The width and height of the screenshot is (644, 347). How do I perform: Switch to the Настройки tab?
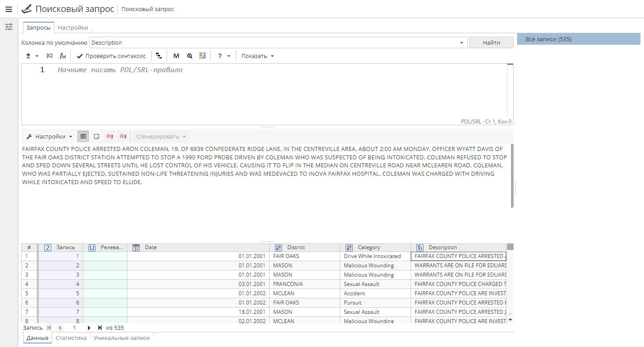coord(73,27)
